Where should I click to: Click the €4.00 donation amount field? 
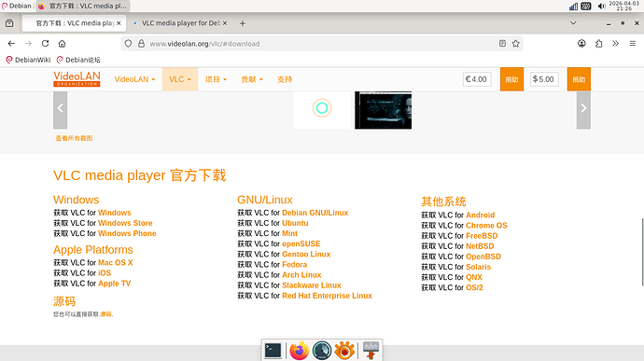(477, 79)
